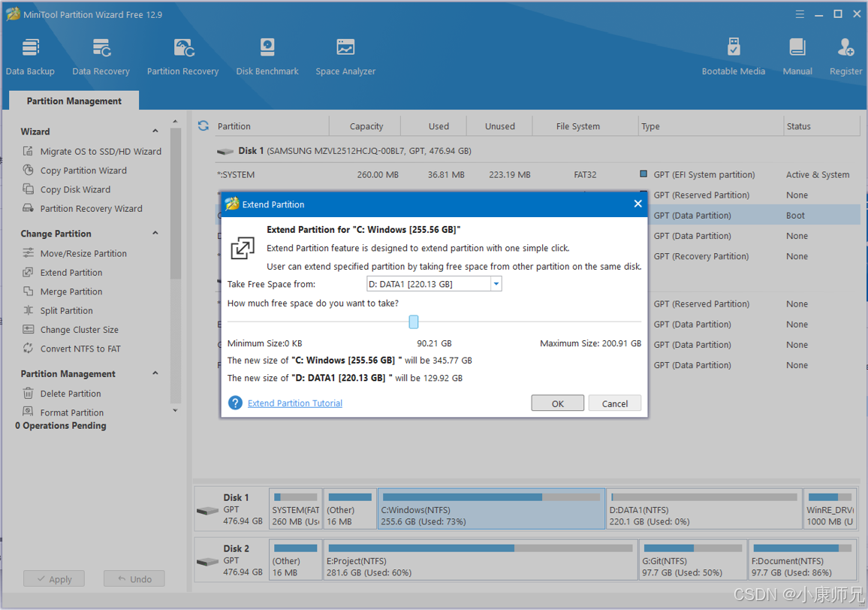This screenshot has width=868, height=610.
Task: Select the Disk 1 header row in the list
Action: (537, 151)
